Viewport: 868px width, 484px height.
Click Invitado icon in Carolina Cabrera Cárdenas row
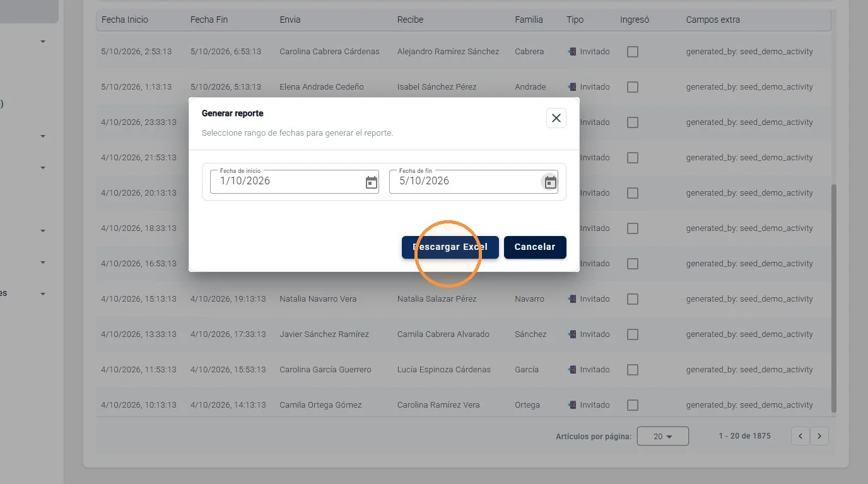[572, 52]
